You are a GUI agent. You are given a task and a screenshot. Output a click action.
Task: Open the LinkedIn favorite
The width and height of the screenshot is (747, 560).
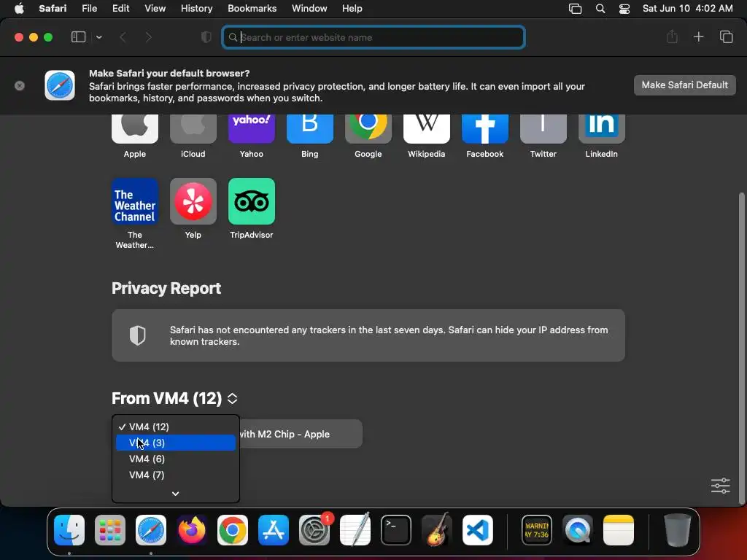602,136
